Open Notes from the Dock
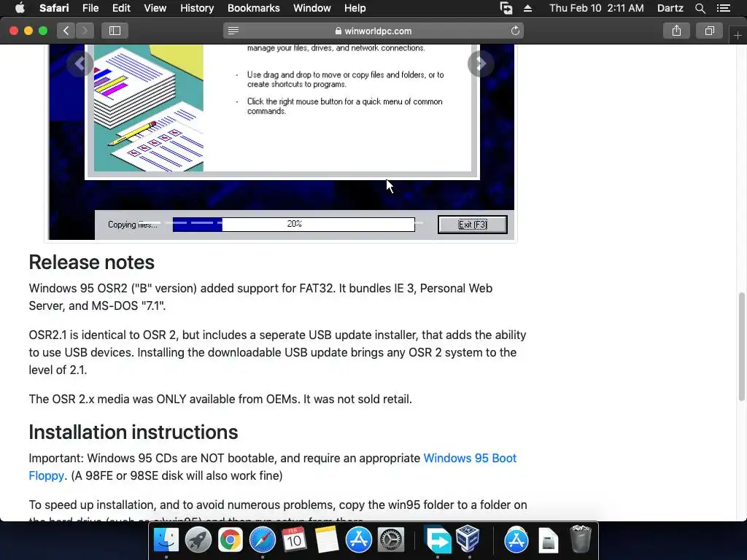747x560 pixels. click(x=326, y=540)
